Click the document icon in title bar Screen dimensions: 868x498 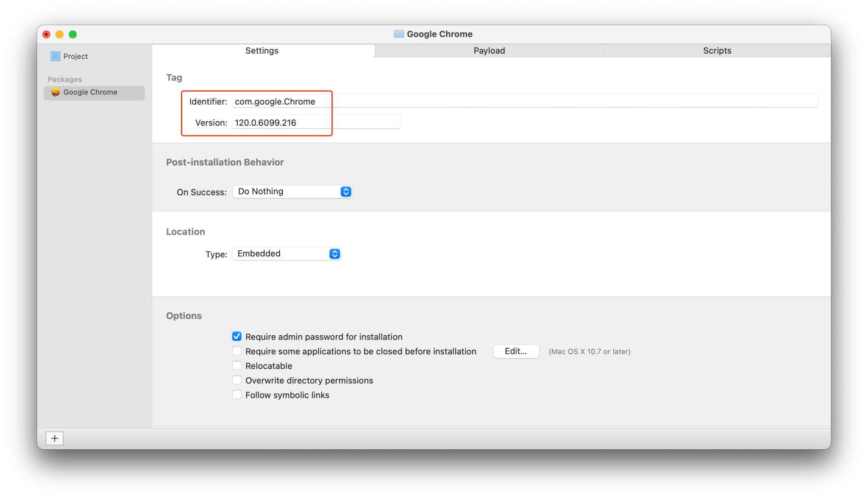point(398,34)
